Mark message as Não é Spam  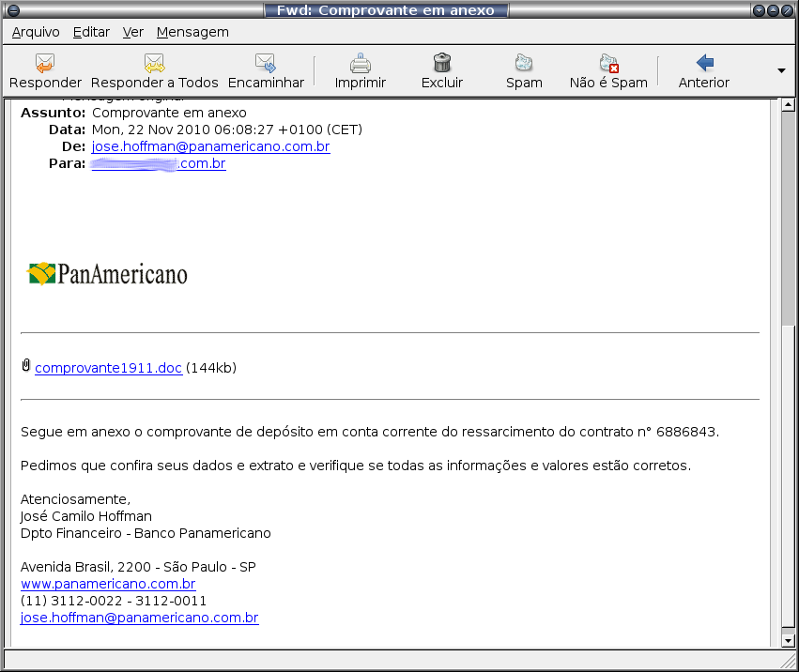point(608,63)
